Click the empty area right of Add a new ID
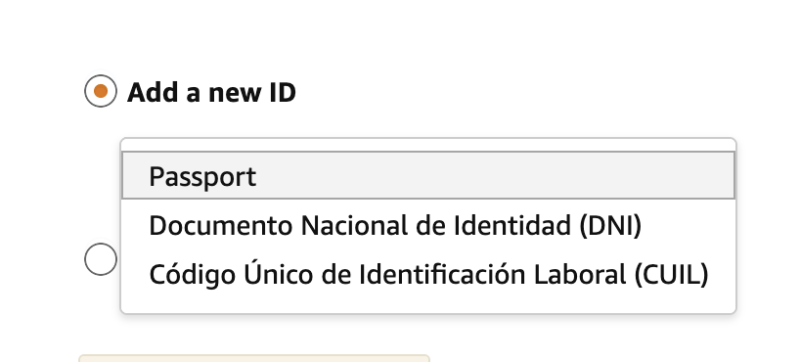 (x=510, y=92)
